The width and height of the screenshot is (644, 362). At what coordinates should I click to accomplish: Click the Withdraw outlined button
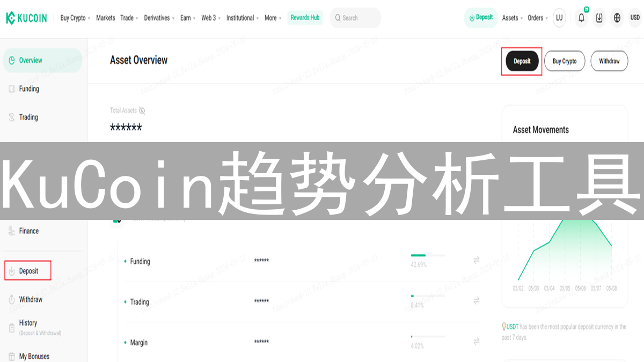pos(609,61)
